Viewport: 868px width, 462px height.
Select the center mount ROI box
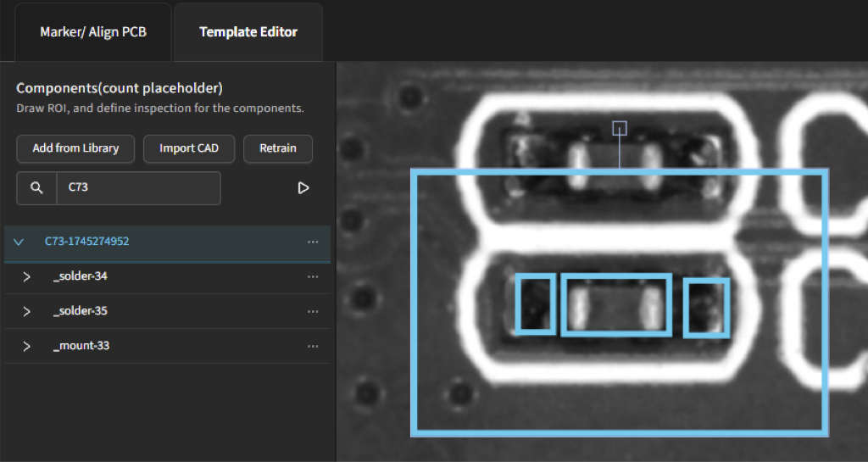coord(616,304)
